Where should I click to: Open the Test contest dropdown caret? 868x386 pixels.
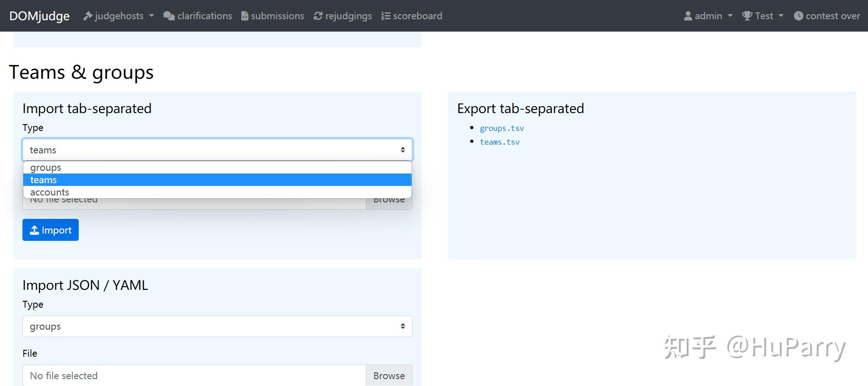(x=781, y=16)
